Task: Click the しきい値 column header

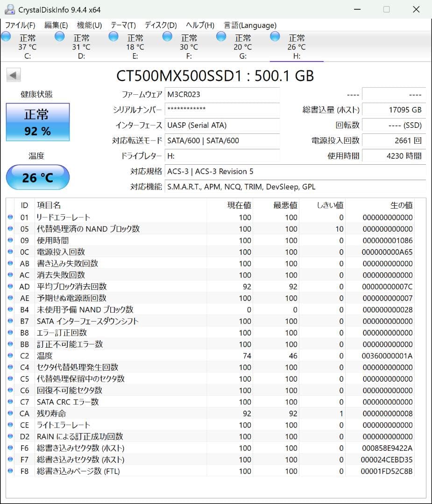Action: point(322,205)
